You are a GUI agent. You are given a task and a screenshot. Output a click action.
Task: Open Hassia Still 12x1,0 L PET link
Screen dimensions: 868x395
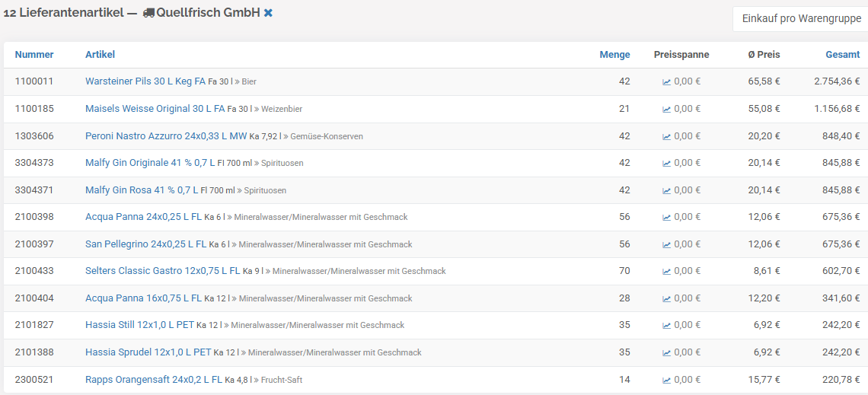(x=139, y=325)
